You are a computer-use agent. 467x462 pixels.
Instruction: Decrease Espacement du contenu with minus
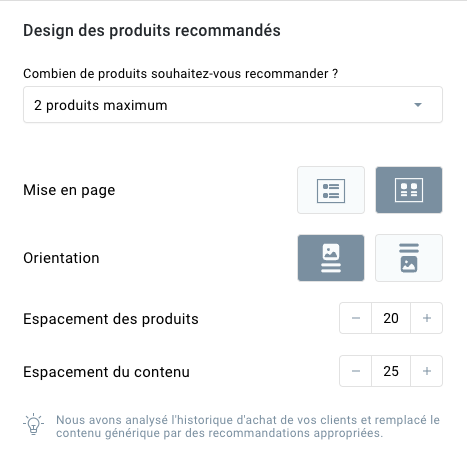356,371
